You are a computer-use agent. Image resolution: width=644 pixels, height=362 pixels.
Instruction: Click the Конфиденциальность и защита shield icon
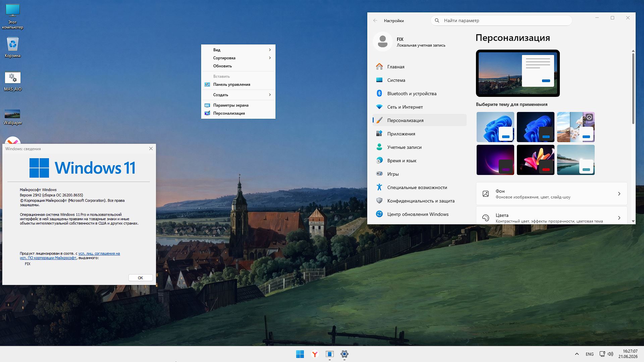click(379, 201)
